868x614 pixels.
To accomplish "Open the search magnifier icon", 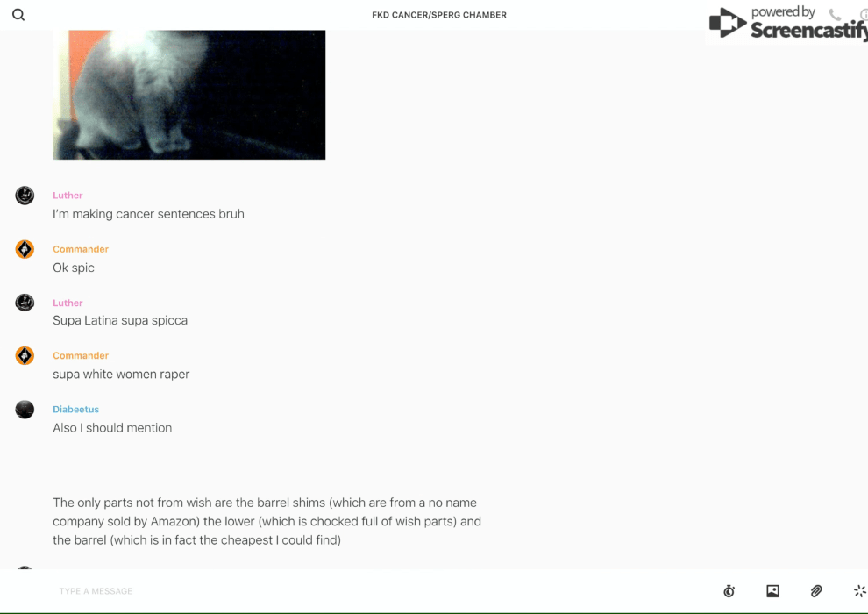I will pyautogui.click(x=18, y=15).
